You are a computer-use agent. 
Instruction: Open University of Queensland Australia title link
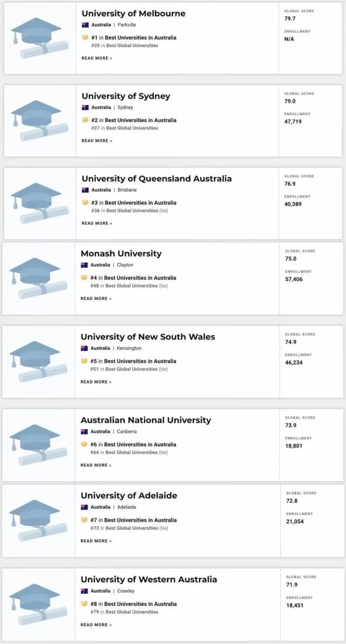(x=156, y=179)
